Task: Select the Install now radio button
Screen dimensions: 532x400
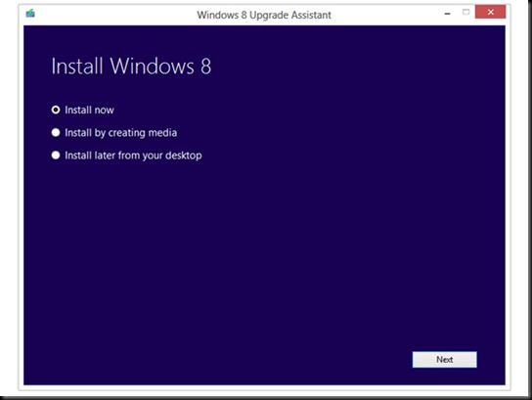Action: (x=56, y=110)
